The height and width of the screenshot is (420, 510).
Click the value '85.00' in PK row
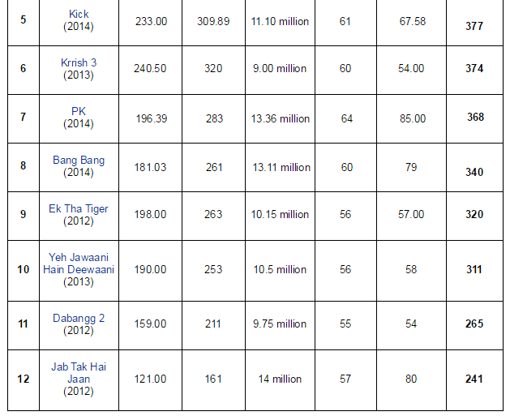(413, 118)
